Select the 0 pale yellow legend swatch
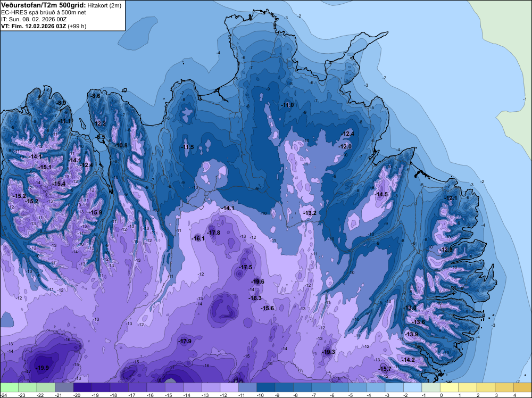Screen dimensions: 532x398 449,387
